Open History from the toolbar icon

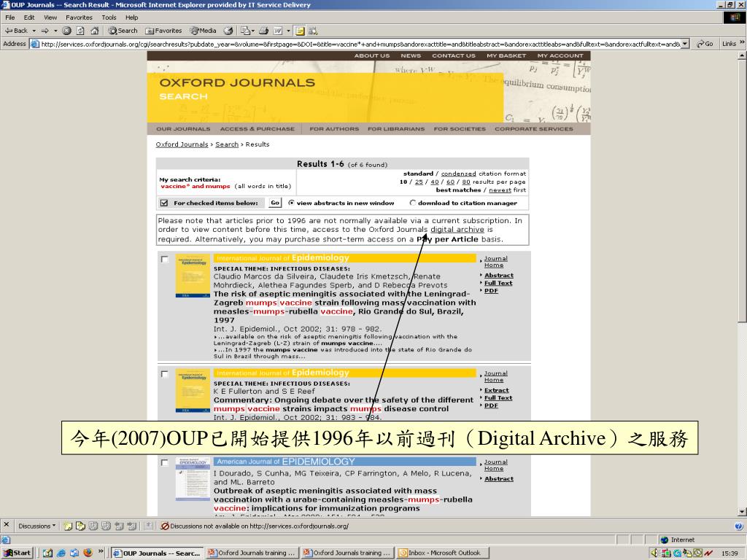click(x=228, y=31)
